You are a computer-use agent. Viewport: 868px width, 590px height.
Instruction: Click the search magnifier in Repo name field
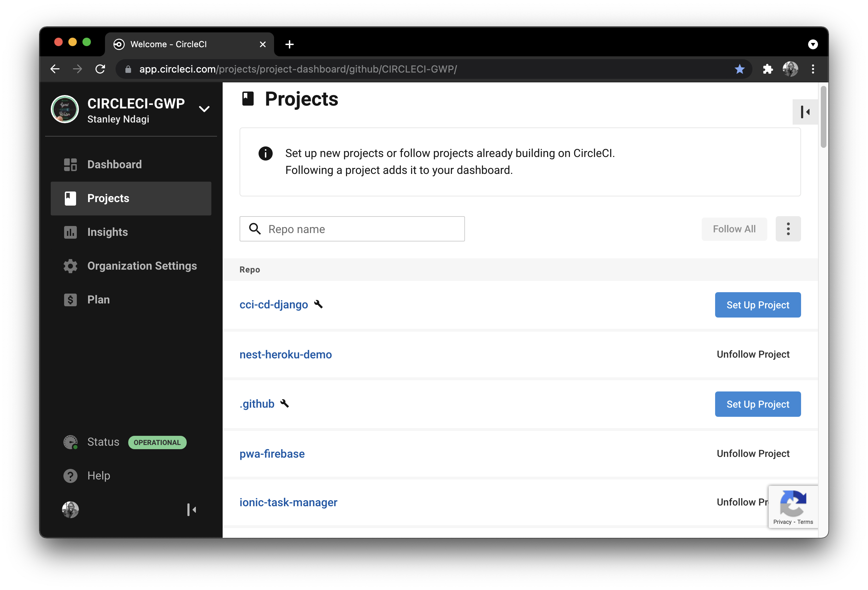(255, 229)
